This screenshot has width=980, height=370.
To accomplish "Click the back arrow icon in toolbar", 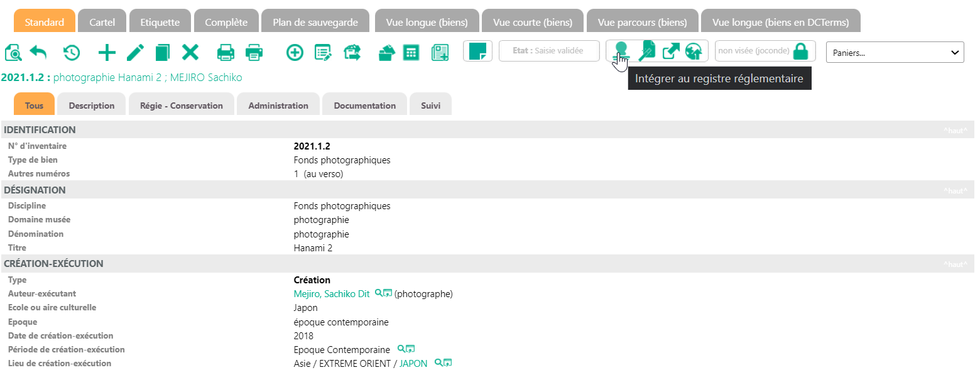I will (39, 52).
